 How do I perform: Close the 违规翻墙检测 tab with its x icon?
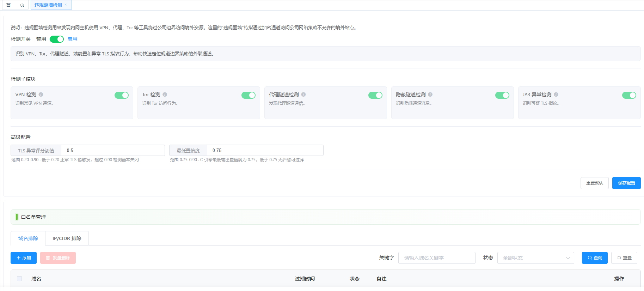pos(66,5)
